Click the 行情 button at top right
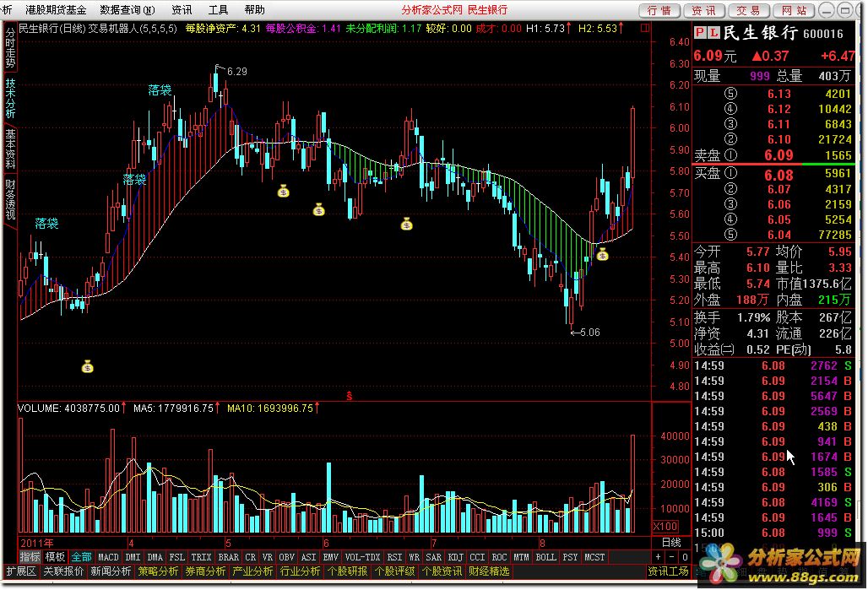The image size is (868, 590). 659,10
